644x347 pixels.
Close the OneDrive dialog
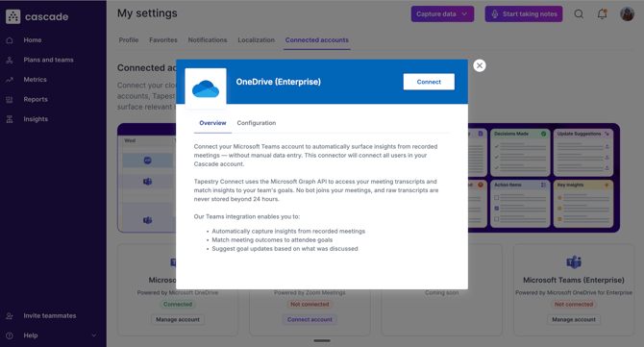point(480,65)
